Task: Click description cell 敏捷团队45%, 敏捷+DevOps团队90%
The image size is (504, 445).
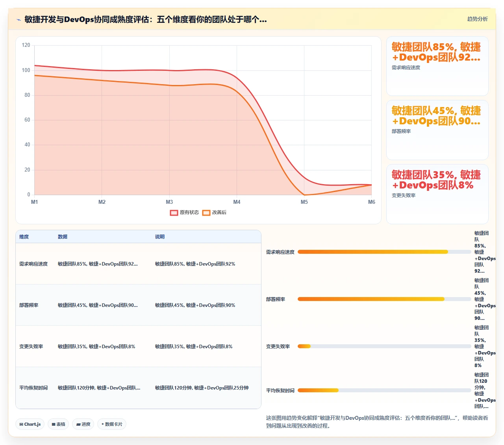Action: (195, 305)
